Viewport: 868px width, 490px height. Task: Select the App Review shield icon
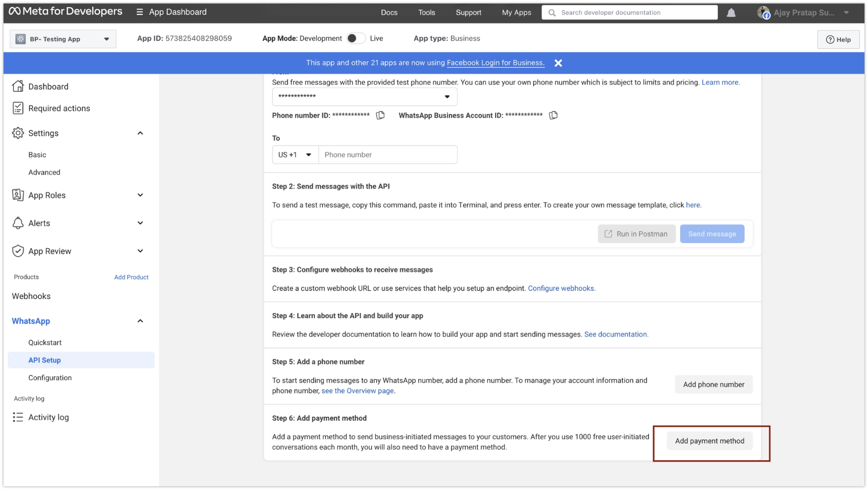point(18,250)
